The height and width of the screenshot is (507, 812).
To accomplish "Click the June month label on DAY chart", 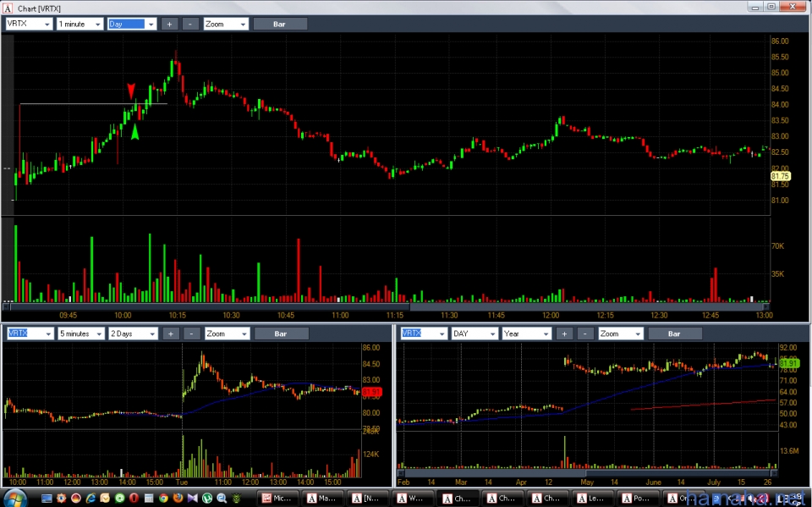I will 654,482.
